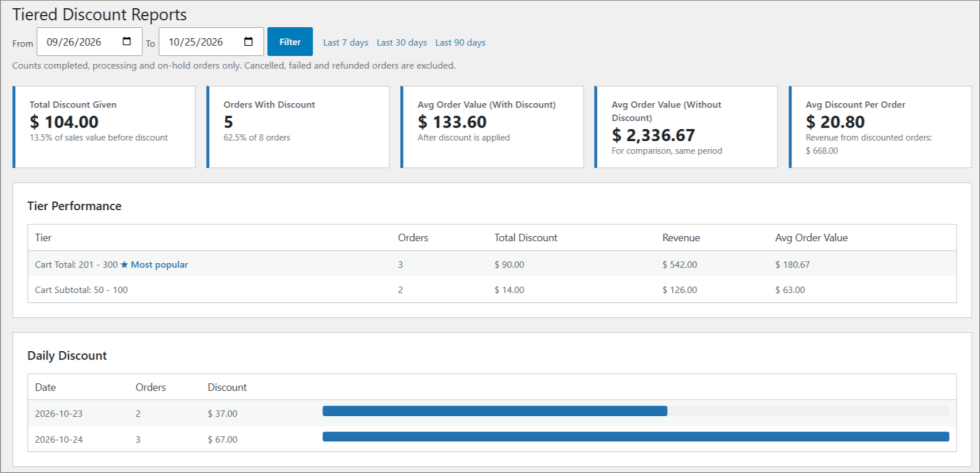Click the $ 542.00 revenue cell
Screen dimensions: 980x473
coord(680,265)
